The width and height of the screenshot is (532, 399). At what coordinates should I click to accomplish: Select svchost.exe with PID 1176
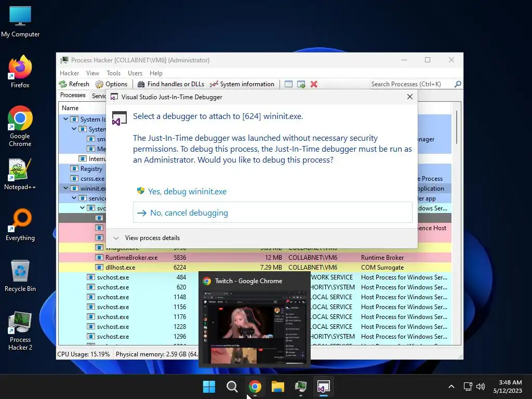pos(129,316)
